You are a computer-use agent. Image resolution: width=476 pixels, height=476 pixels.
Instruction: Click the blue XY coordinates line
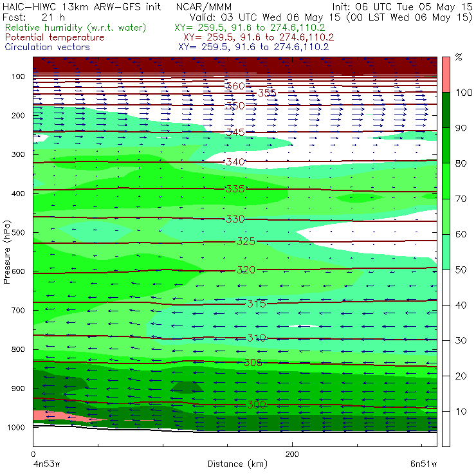click(x=253, y=47)
